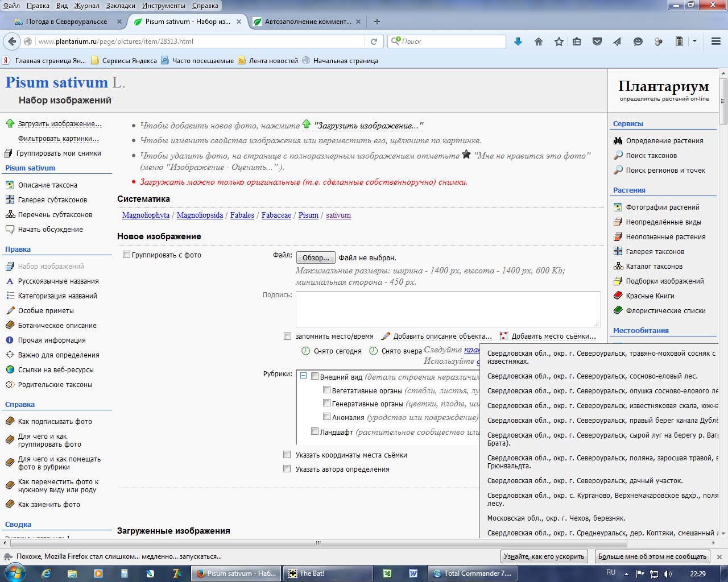Click the bookmark star icon

tap(559, 41)
